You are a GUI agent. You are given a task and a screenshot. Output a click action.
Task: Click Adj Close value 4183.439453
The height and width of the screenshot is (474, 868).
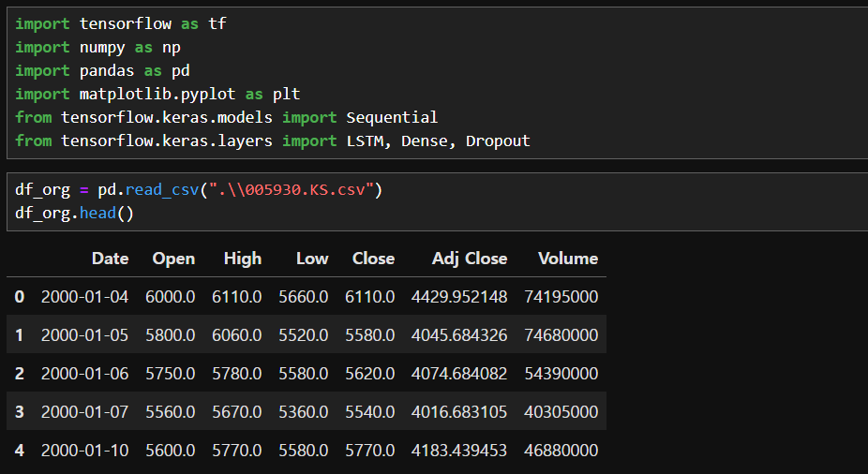tap(459, 451)
